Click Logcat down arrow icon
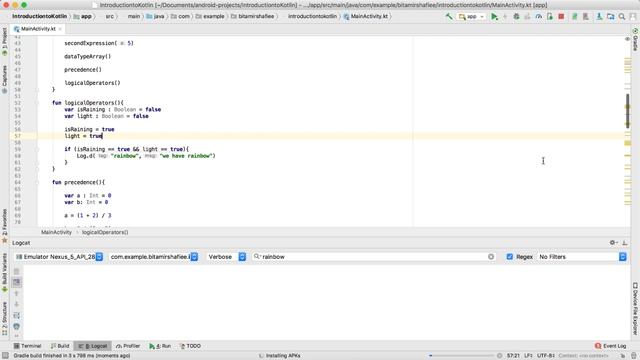 16,304
